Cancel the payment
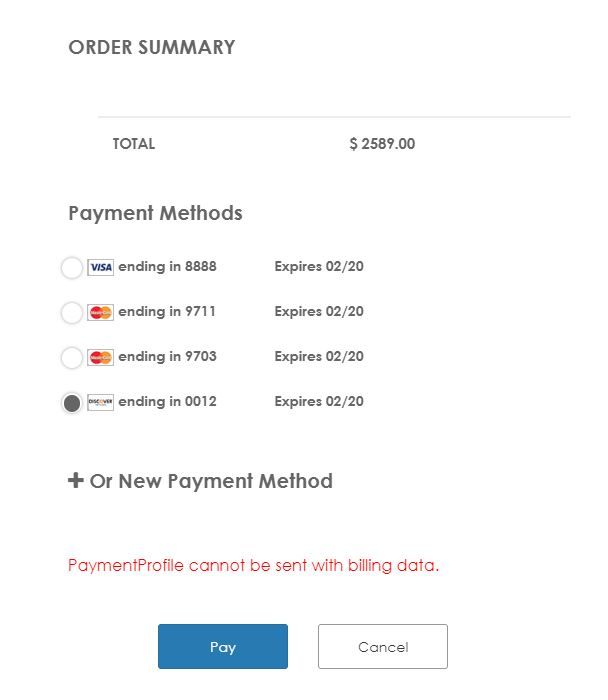This screenshot has width=608, height=700. point(382,647)
